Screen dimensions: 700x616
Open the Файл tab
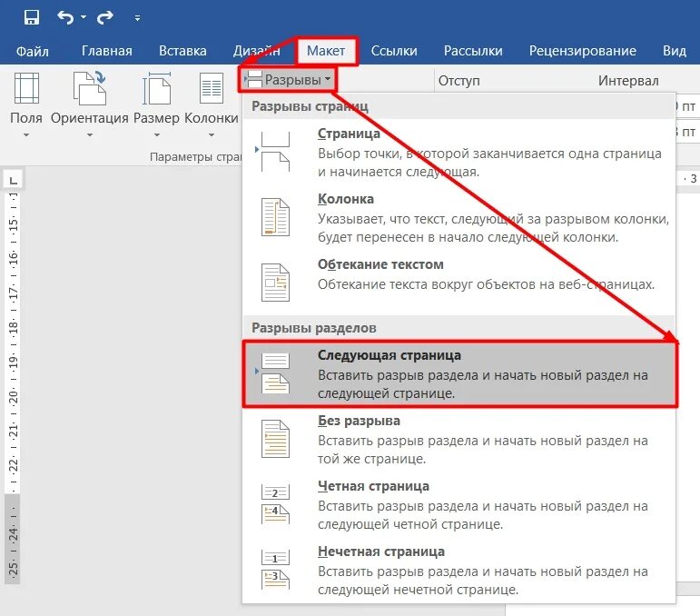tap(32, 51)
